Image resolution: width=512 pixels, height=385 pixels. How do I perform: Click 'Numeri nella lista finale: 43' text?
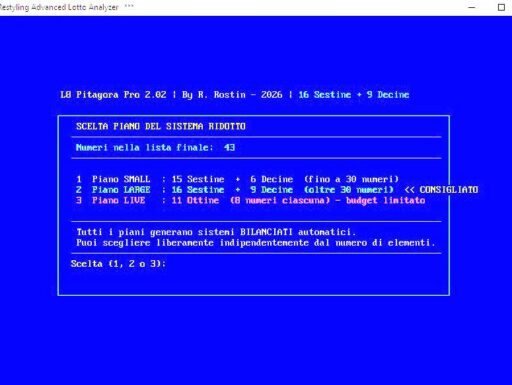pos(155,147)
